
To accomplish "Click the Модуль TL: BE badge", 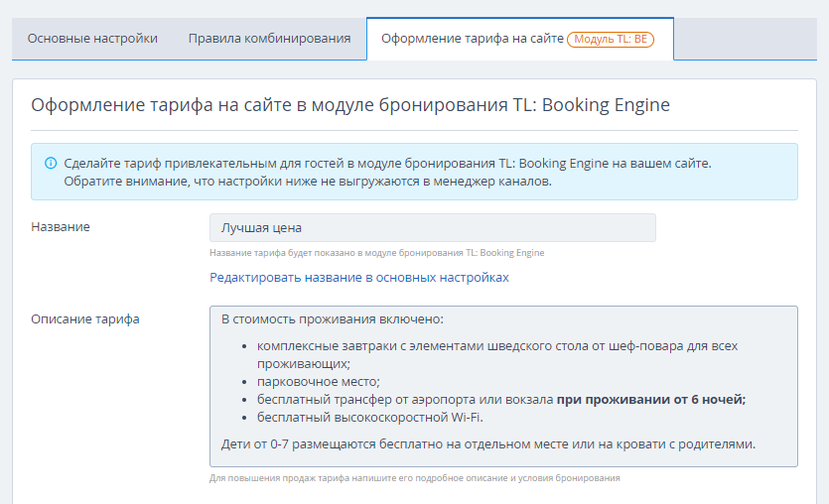I will point(611,39).
